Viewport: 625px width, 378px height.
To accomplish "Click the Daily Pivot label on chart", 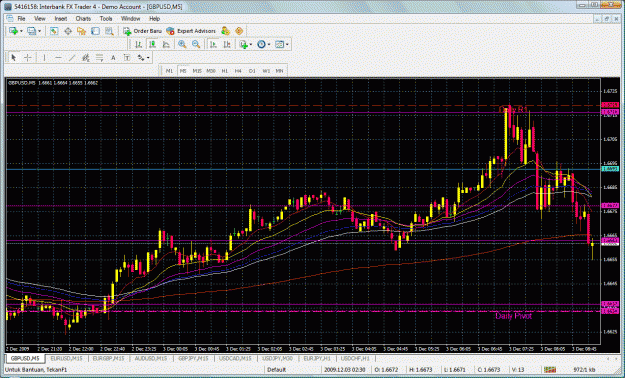I will coord(513,316).
